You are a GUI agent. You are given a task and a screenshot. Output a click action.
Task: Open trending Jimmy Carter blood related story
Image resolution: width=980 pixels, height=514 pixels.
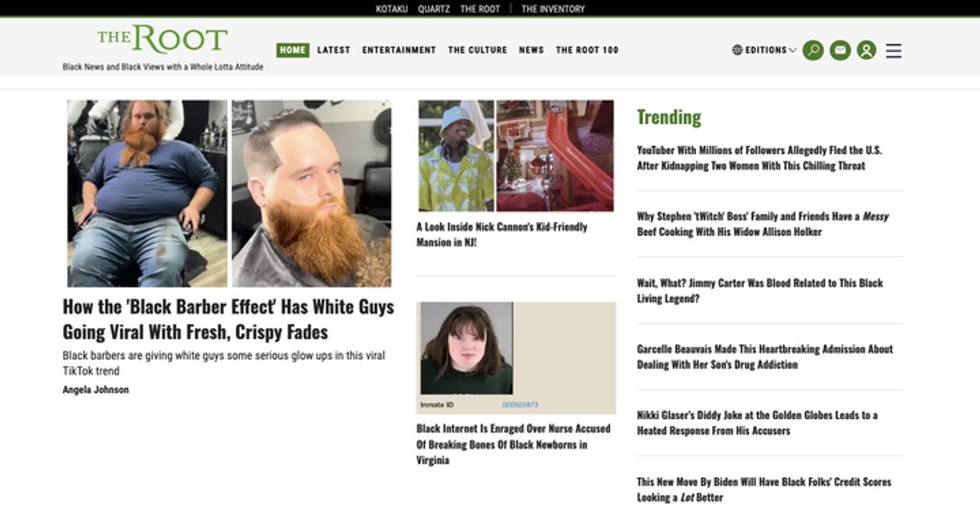[x=759, y=290]
